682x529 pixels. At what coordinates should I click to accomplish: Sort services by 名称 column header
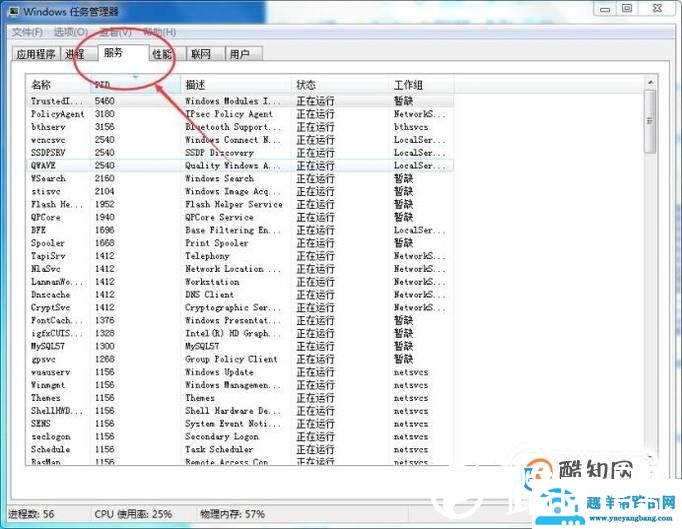[x=58, y=85]
